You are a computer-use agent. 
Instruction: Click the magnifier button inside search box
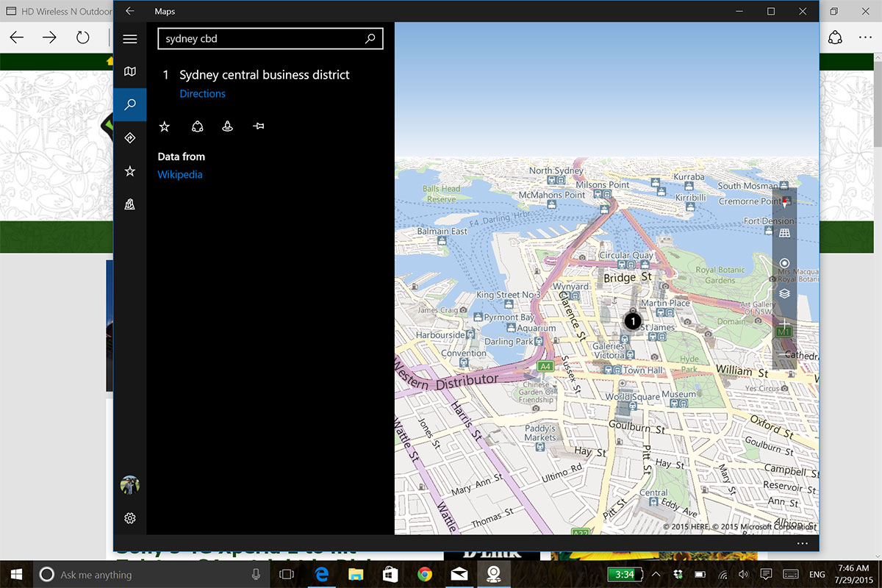370,39
